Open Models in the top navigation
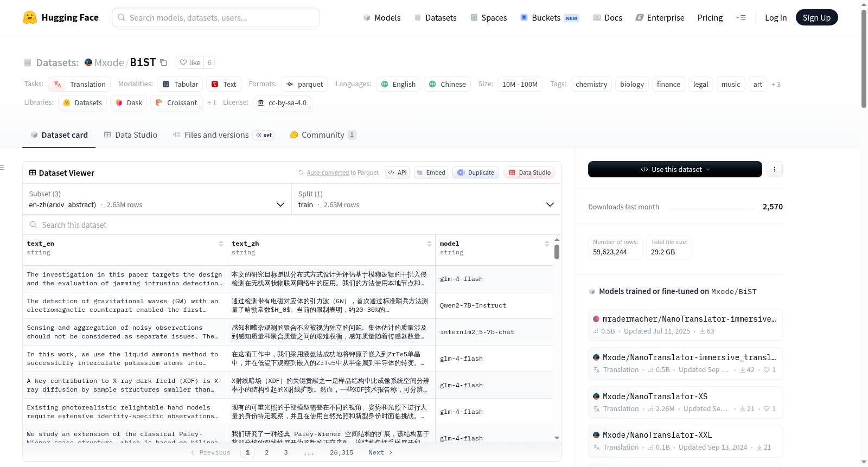 pyautogui.click(x=382, y=17)
